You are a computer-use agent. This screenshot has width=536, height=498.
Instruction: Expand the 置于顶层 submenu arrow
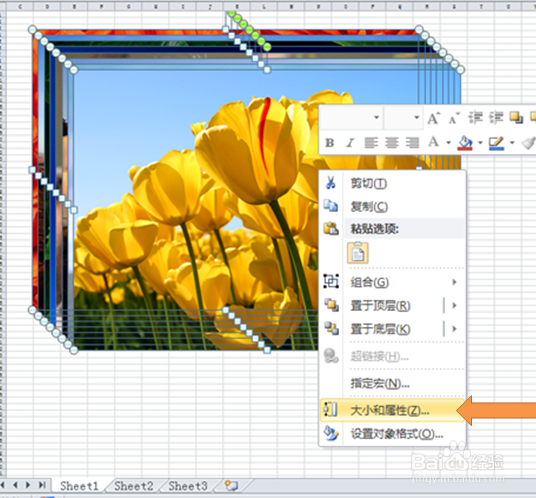pos(454,305)
